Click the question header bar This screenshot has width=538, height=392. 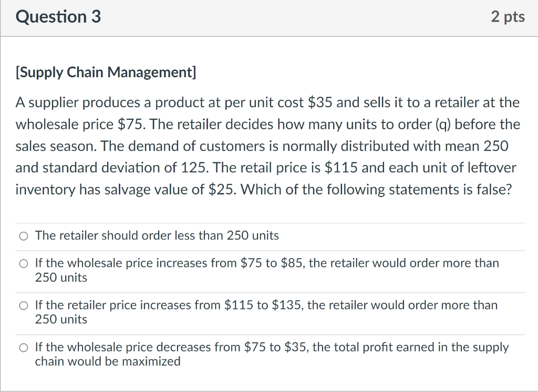pos(269,18)
